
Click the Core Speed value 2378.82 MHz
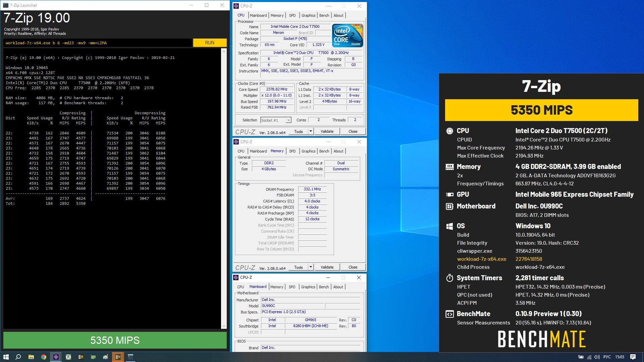(277, 89)
